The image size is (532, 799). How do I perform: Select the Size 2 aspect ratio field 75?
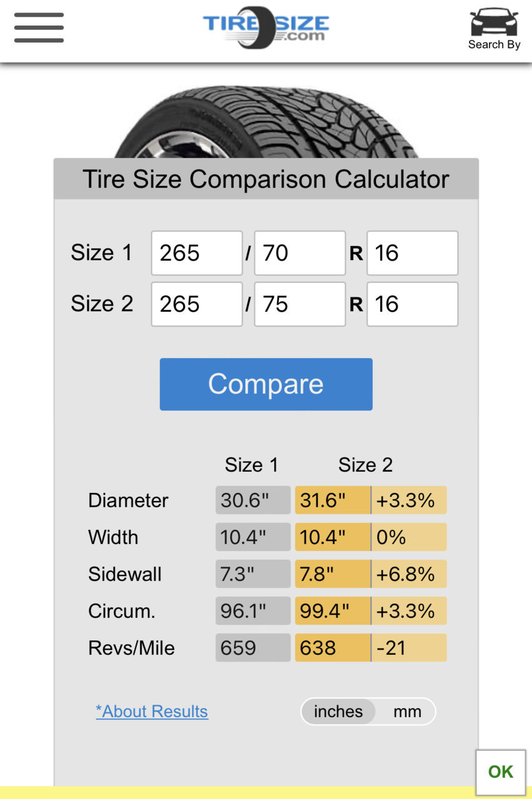point(300,304)
